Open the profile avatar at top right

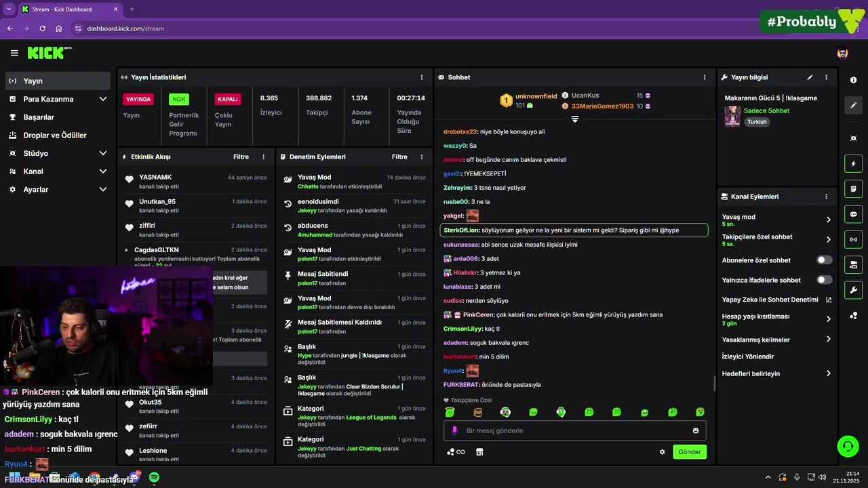tap(842, 53)
